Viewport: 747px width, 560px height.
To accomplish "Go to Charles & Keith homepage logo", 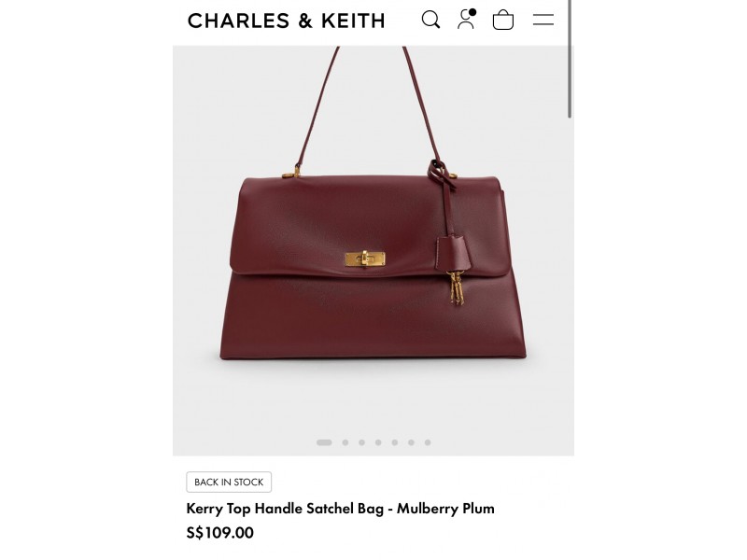I will click(x=286, y=21).
